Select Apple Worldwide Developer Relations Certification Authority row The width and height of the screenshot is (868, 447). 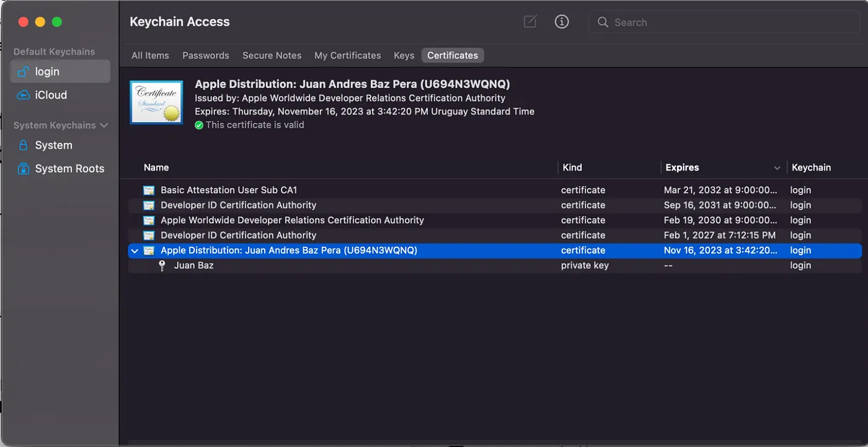click(x=495, y=220)
